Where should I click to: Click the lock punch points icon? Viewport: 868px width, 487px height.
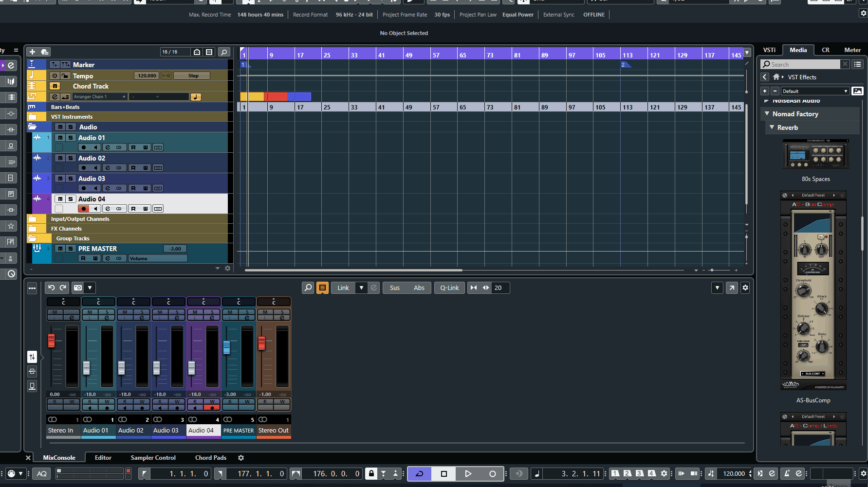(x=371, y=473)
